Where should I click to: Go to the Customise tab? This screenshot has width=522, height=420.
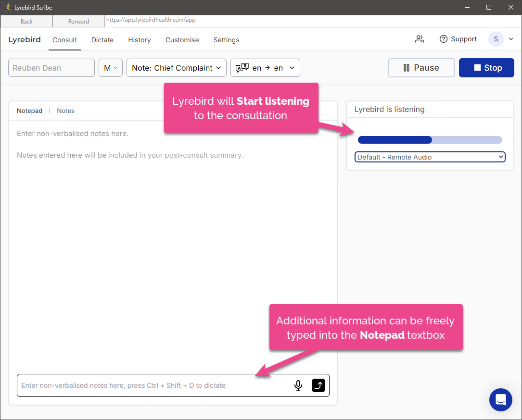[x=182, y=40]
